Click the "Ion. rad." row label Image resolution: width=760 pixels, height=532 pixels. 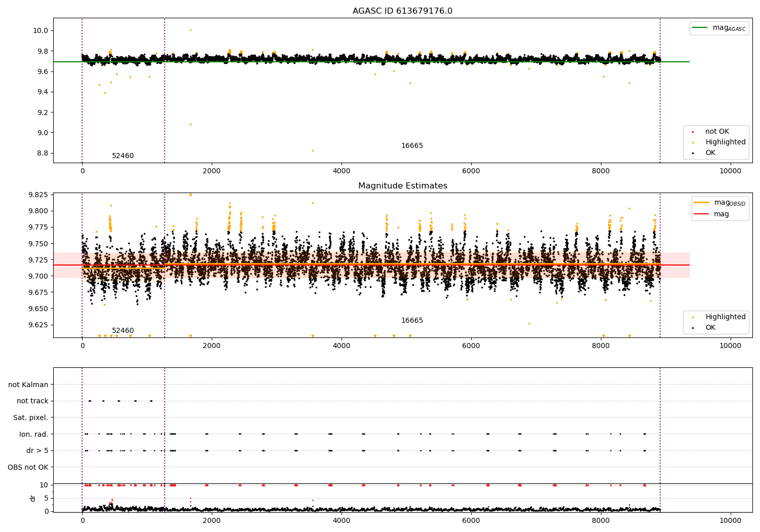34,435
